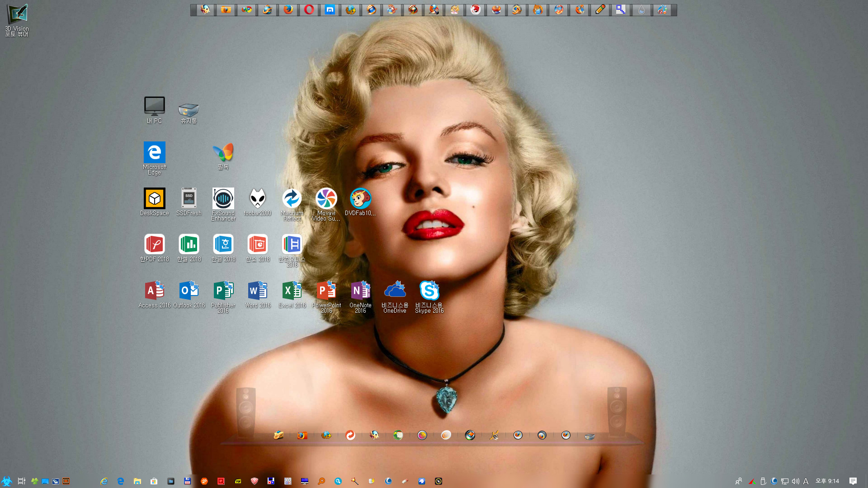Click blue checkered grid icon in top bar

[x=621, y=9]
